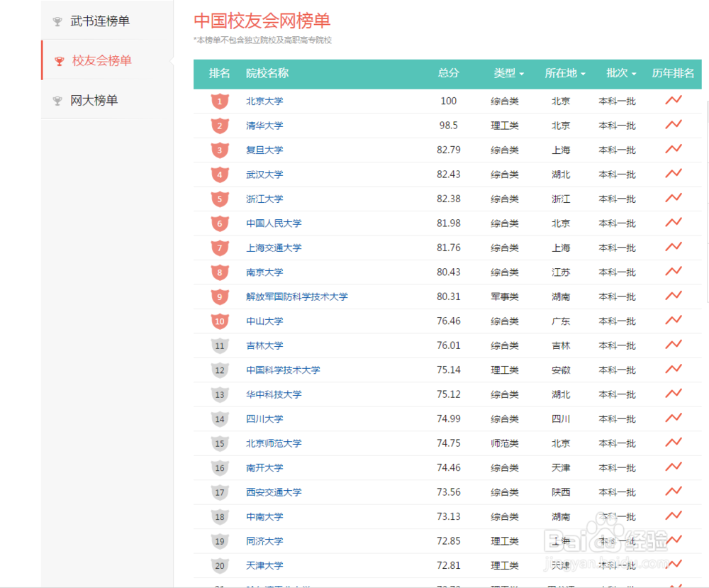Open the 四川大学 link
709x588 pixels.
pos(264,419)
